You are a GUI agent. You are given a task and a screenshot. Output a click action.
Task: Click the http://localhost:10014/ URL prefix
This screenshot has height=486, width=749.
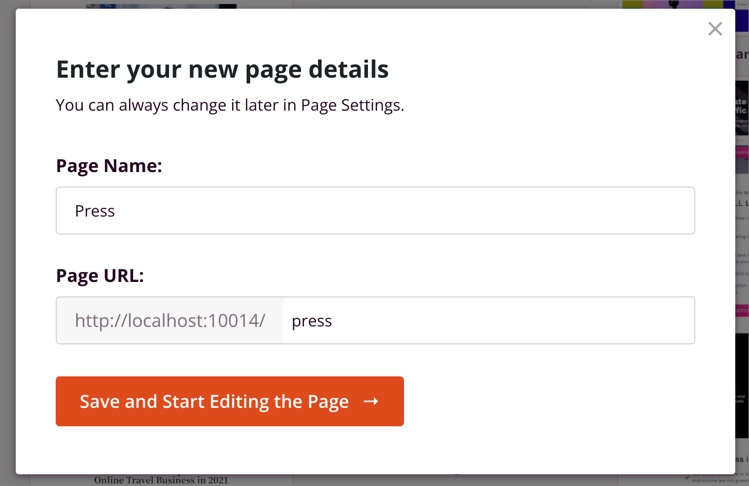pyautogui.click(x=170, y=321)
